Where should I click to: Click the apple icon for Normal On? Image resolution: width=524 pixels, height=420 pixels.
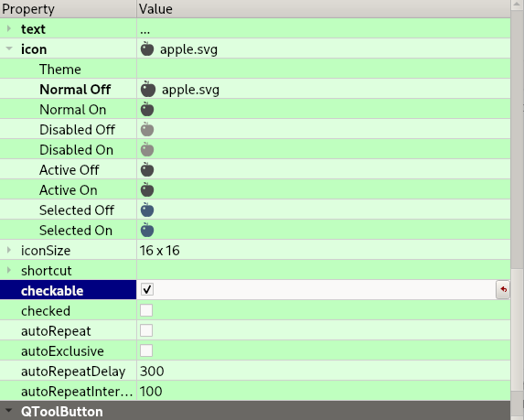point(147,110)
